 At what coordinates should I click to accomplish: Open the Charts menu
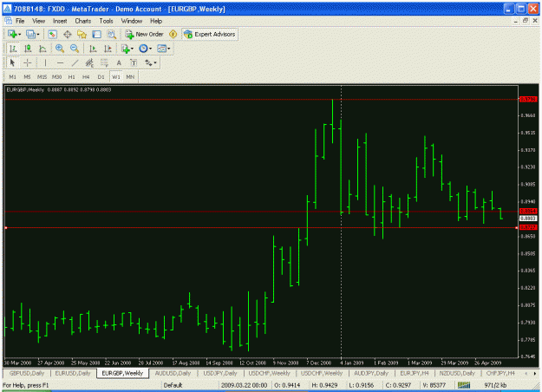click(x=83, y=21)
